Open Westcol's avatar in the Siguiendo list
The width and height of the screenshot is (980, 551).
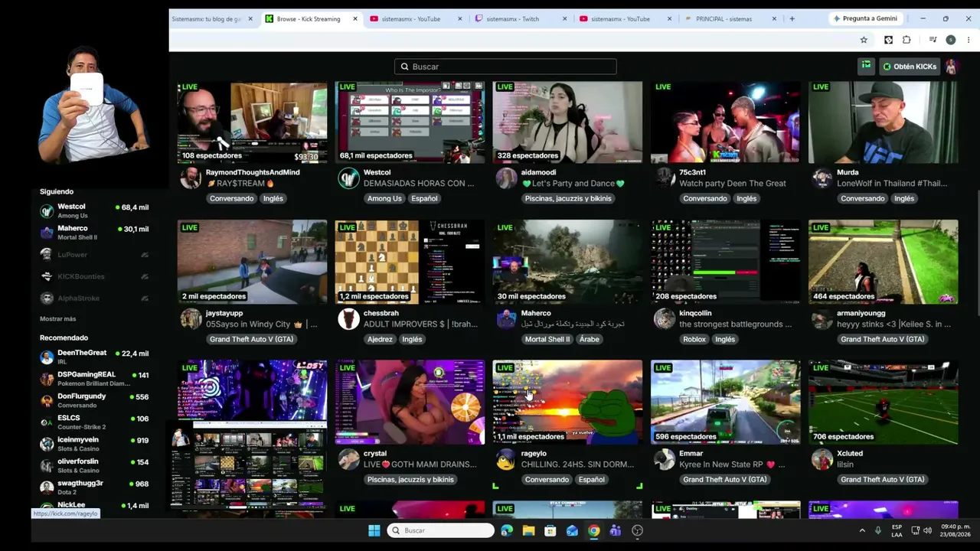tap(47, 211)
